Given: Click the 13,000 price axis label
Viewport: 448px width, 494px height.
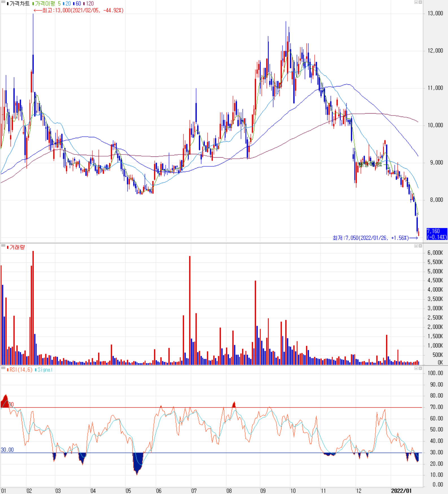Looking at the screenshot, I should point(435,13).
